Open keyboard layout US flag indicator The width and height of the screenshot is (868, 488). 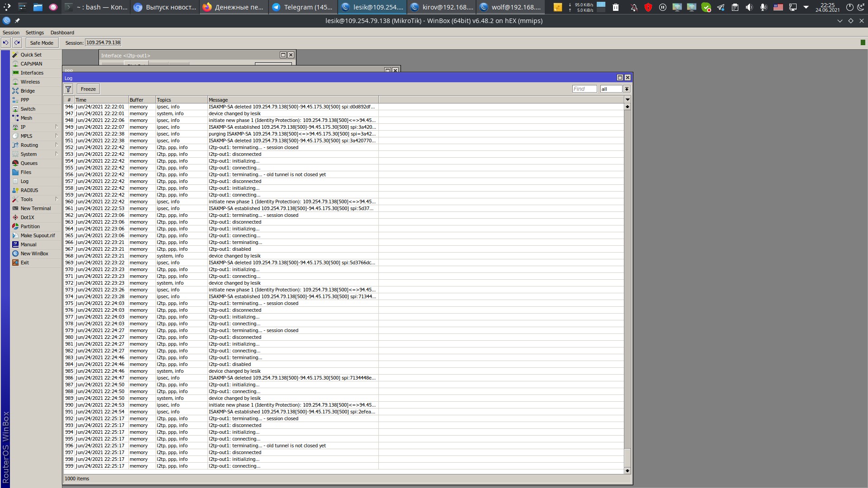[778, 7]
